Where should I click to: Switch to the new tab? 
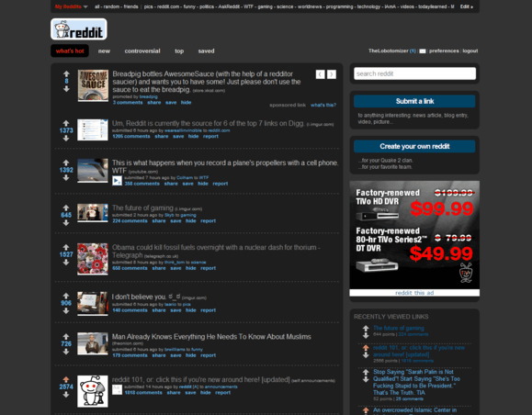[x=104, y=51]
